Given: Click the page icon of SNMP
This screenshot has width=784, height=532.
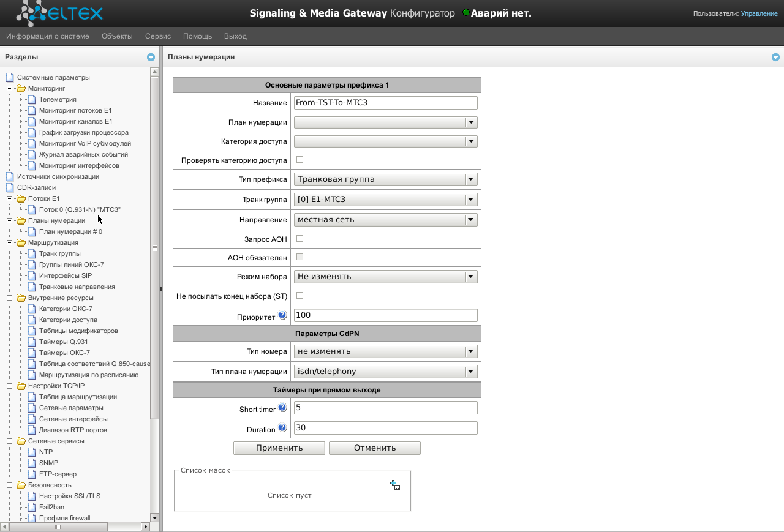Looking at the screenshot, I should (x=32, y=463).
